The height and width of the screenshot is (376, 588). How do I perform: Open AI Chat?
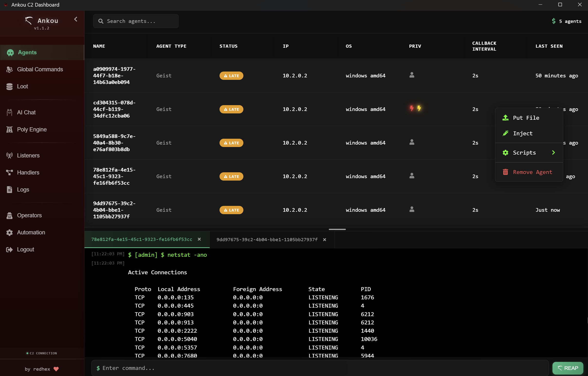click(26, 112)
